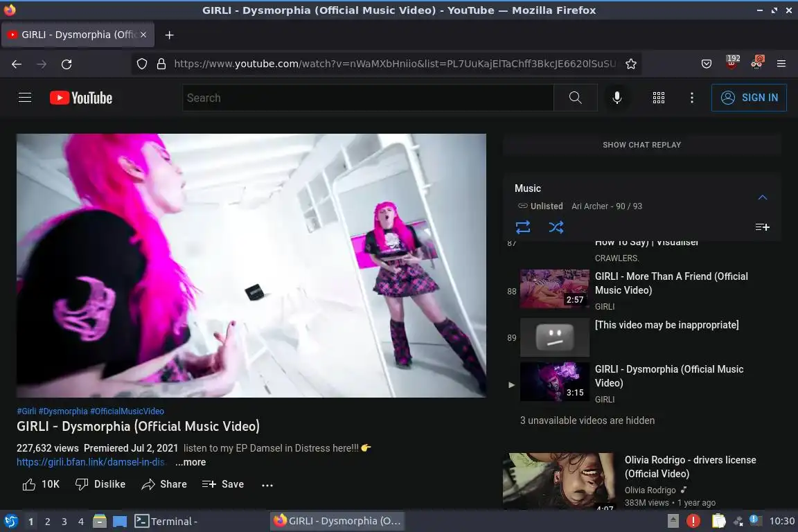Screen dimensions: 798x532
Task: Switch to workspace 2
Action: [x=47, y=522]
